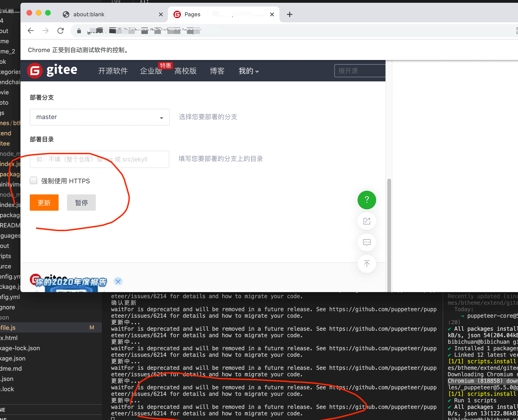Click the share/edit floating icon
This screenshot has width=518, height=420.
click(x=367, y=221)
